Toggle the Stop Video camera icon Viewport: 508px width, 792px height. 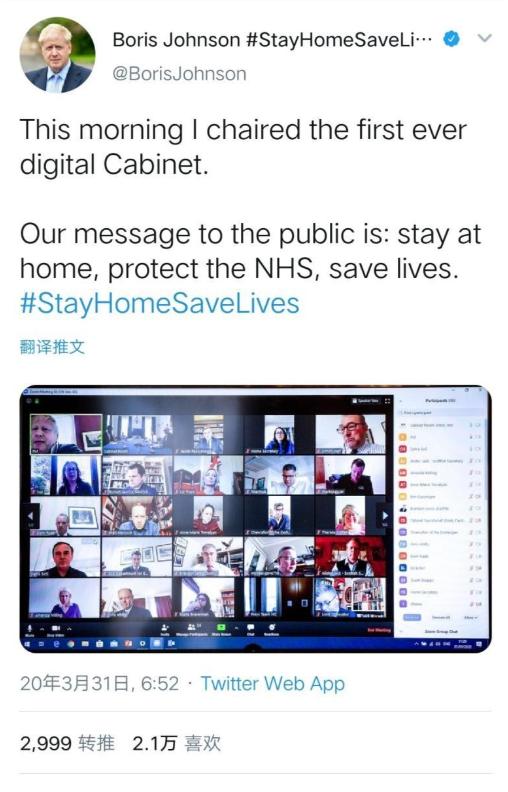56,628
